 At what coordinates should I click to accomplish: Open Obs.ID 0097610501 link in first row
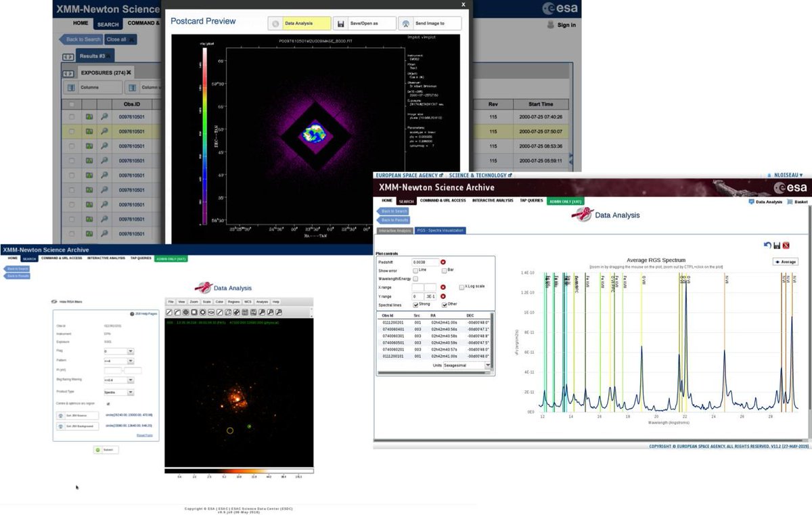coord(132,116)
